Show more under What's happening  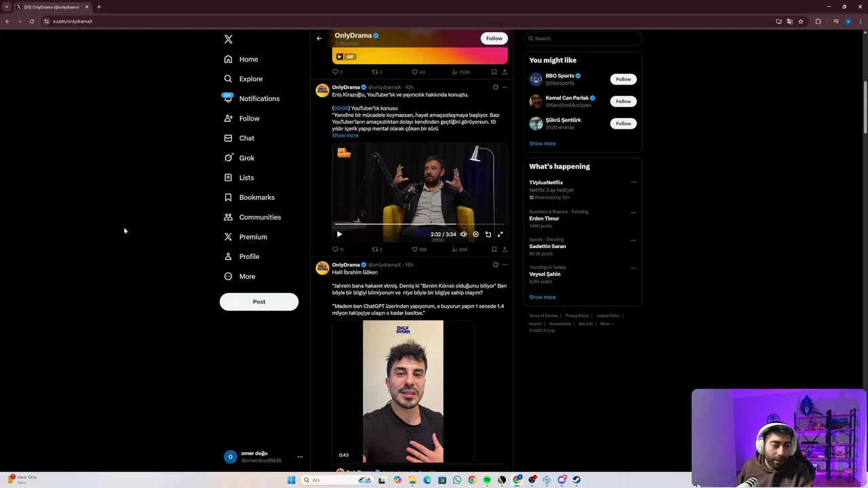pos(542,297)
